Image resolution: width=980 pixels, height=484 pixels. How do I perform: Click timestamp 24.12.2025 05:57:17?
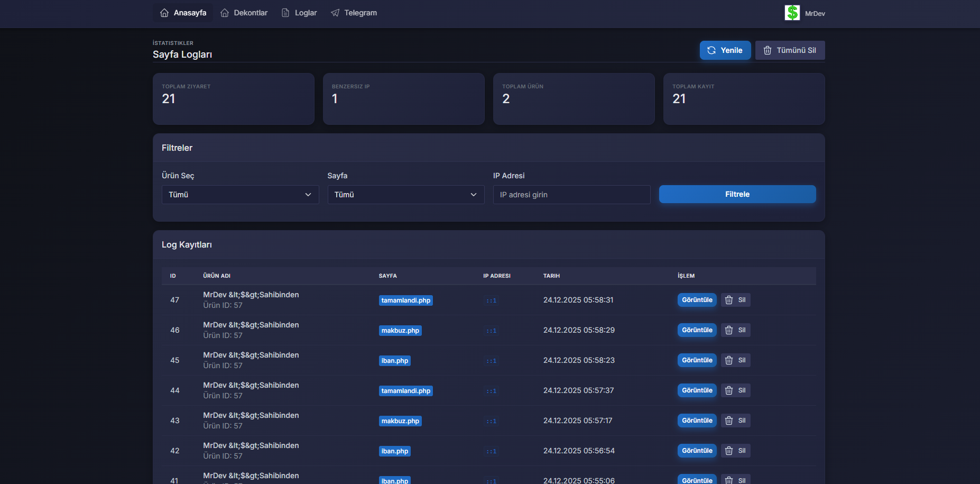pyautogui.click(x=578, y=421)
